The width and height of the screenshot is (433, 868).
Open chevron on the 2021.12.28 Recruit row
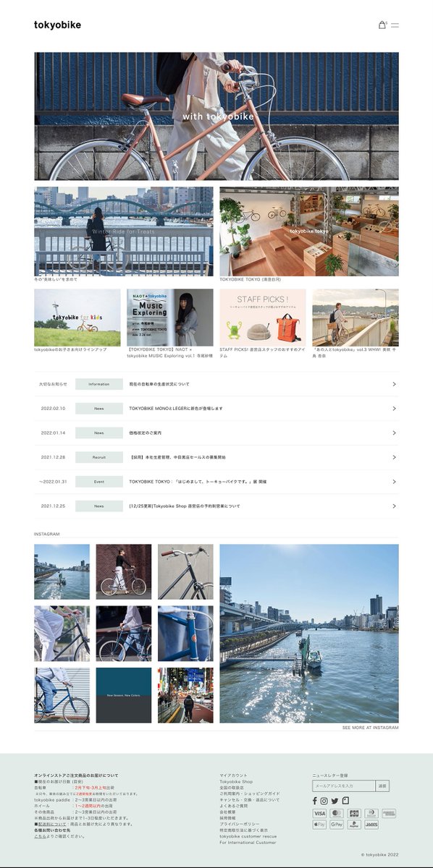click(394, 457)
